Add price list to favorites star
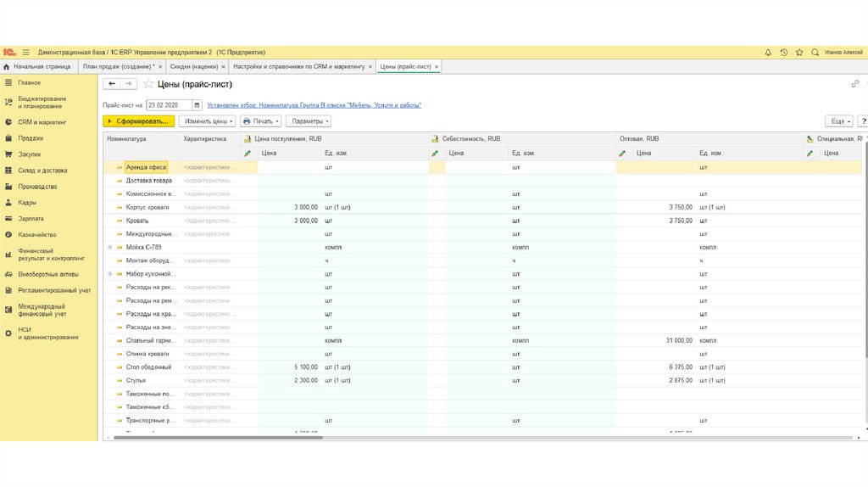Image resolution: width=868 pixels, height=487 pixels. [148, 84]
